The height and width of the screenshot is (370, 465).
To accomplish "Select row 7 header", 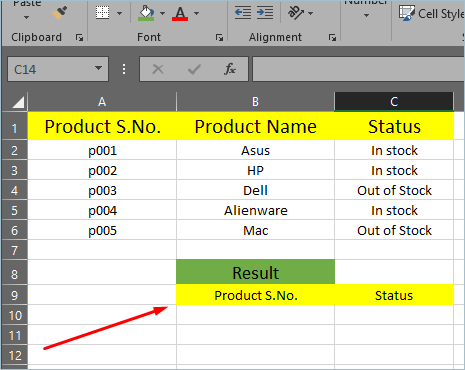I will click(x=15, y=250).
